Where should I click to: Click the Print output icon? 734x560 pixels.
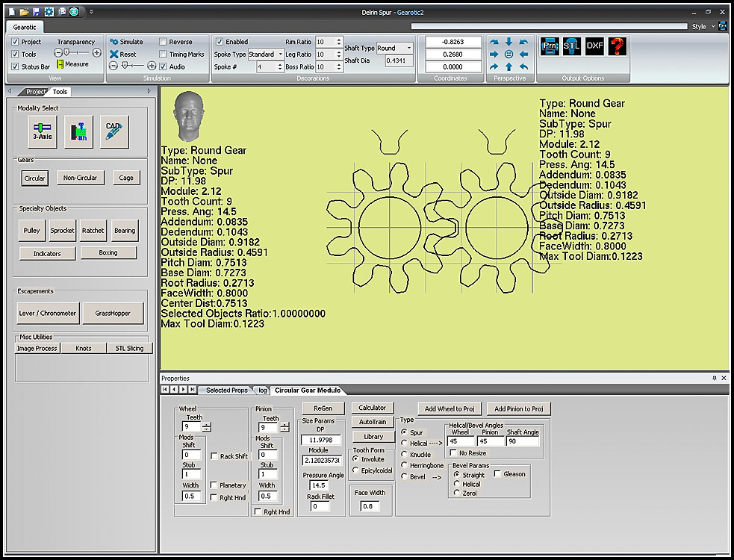point(549,46)
